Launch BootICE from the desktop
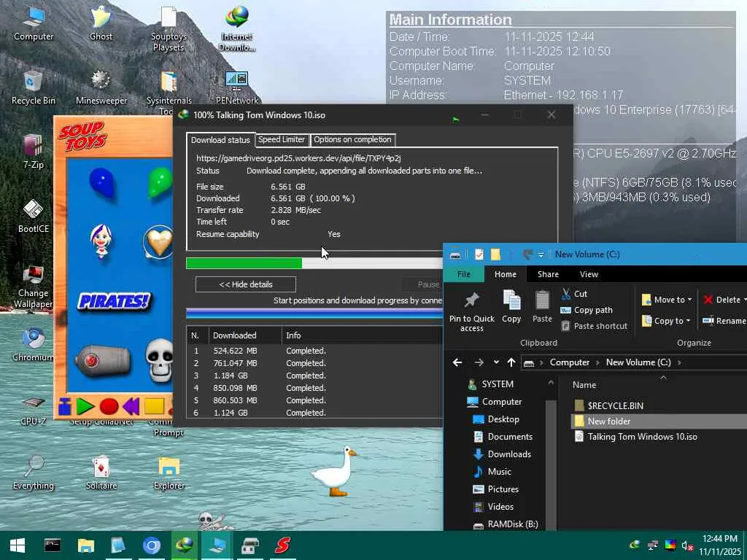This screenshot has height=560, width=747. (34, 216)
